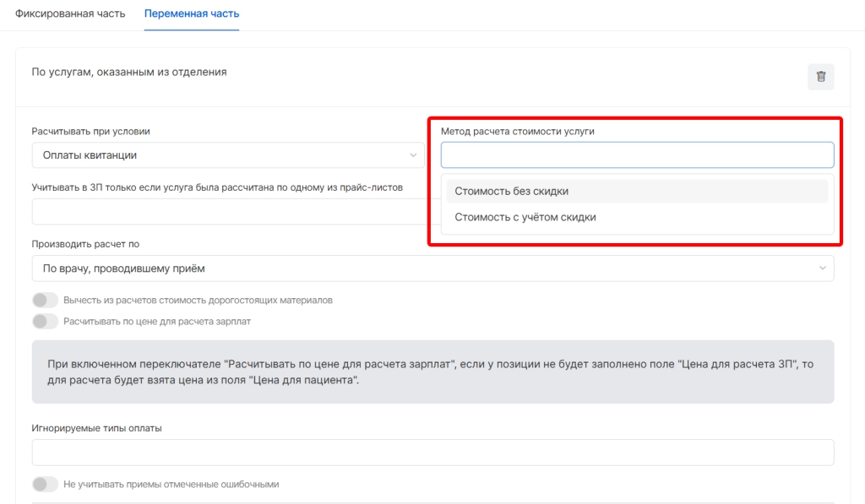865x504 pixels.
Task: Enable the "Расчитывать по цене для расчета зарплат" switch
Action: click(x=45, y=321)
